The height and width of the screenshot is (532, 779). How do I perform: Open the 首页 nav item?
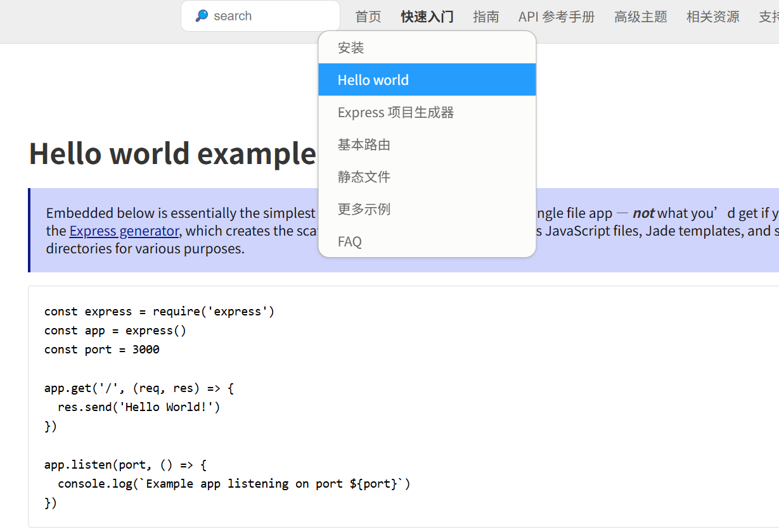368,16
